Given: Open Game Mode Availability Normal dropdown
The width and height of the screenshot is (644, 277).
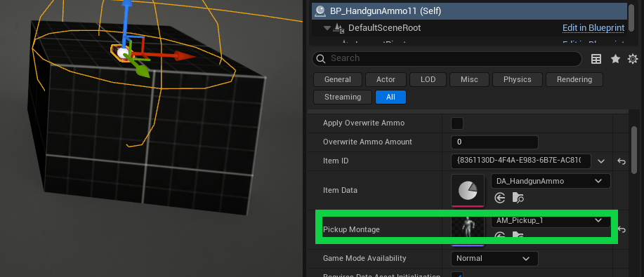Looking at the screenshot, I should (494, 258).
